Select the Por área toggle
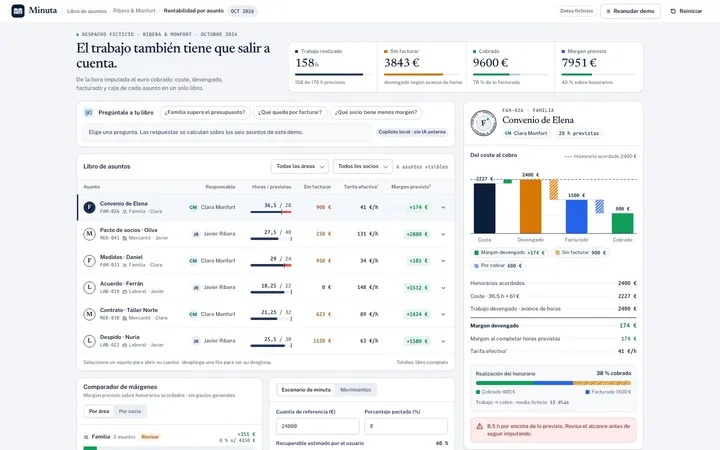This screenshot has width=720, height=450. point(99,411)
